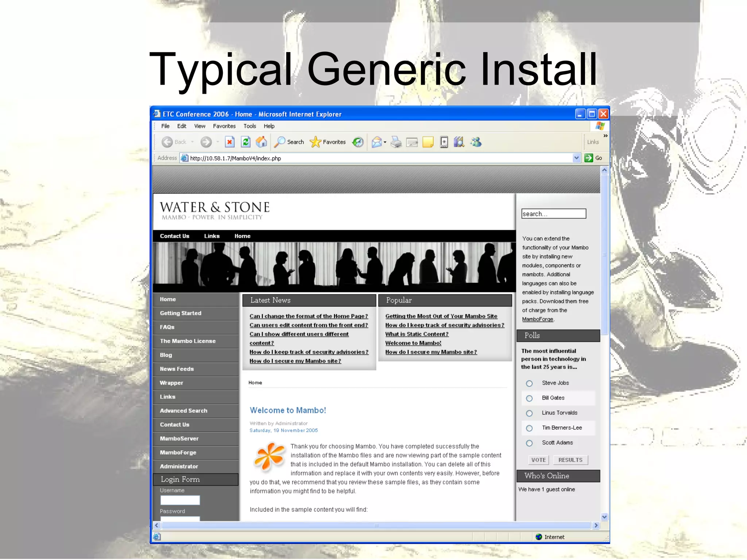Viewport: 747px width, 560px height.
Task: Click Contact Us in top black navbar
Action: [x=174, y=236]
